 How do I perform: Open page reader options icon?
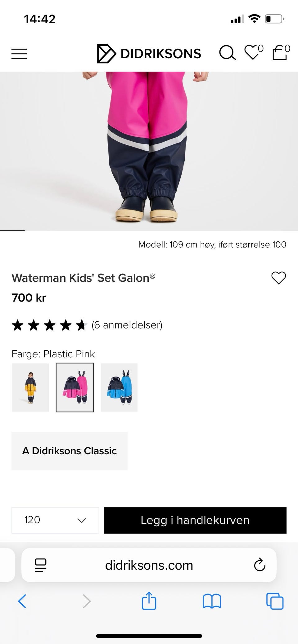pyautogui.click(x=41, y=565)
